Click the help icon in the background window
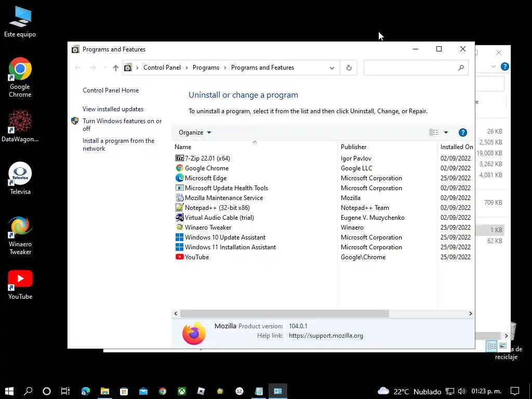The image size is (532, 399). (x=504, y=66)
